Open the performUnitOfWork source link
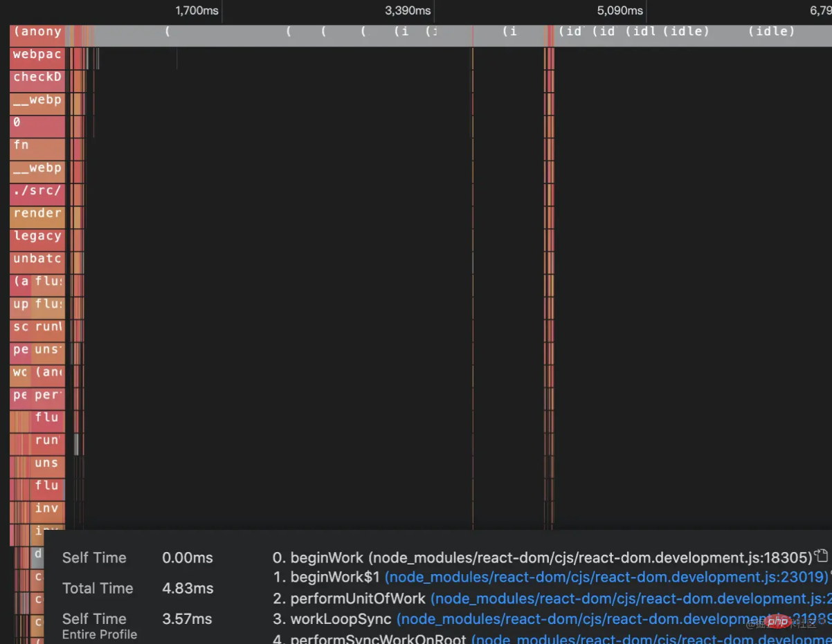Image resolution: width=832 pixels, height=644 pixels. (x=630, y=598)
